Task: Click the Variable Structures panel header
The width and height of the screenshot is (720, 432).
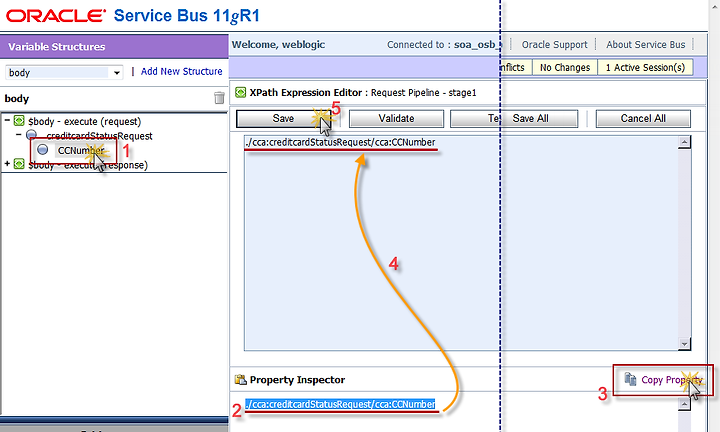Action: pos(114,46)
